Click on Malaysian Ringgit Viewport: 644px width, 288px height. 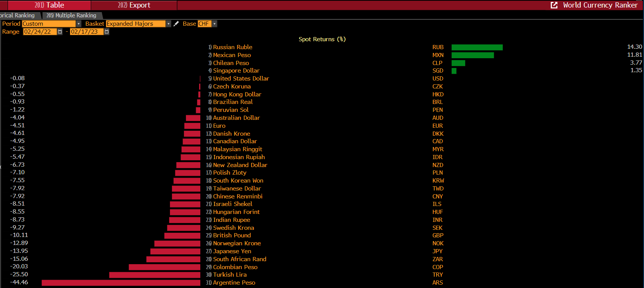point(237,149)
